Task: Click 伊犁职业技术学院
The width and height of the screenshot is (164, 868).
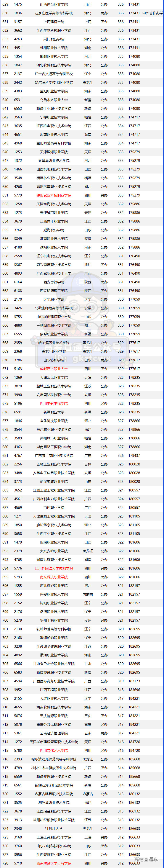Action: coord(54,334)
